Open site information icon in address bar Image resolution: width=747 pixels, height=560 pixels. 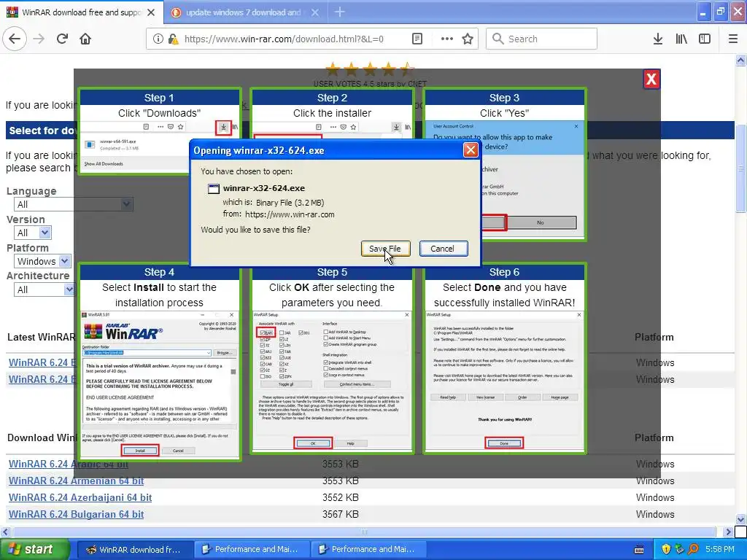158,39
